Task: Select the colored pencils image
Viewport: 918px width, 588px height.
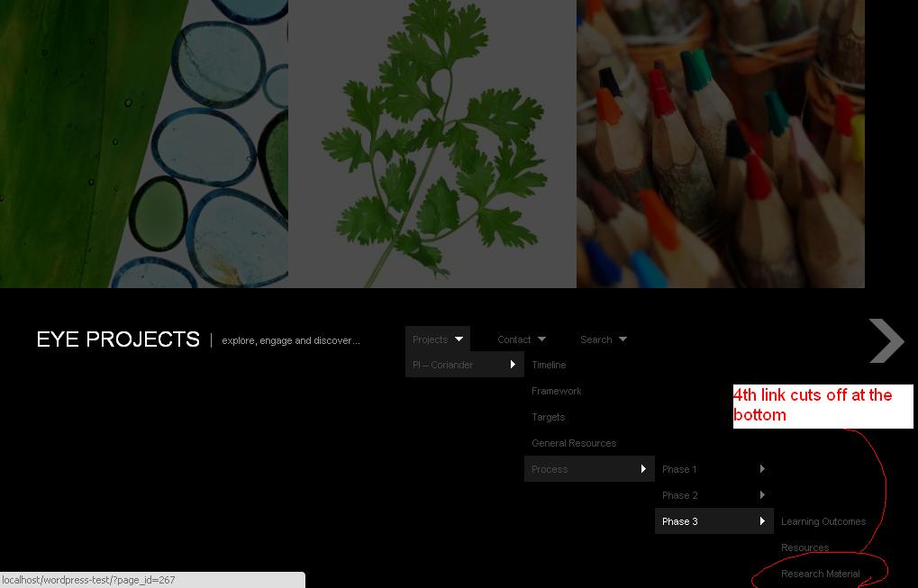Action: coord(721,144)
